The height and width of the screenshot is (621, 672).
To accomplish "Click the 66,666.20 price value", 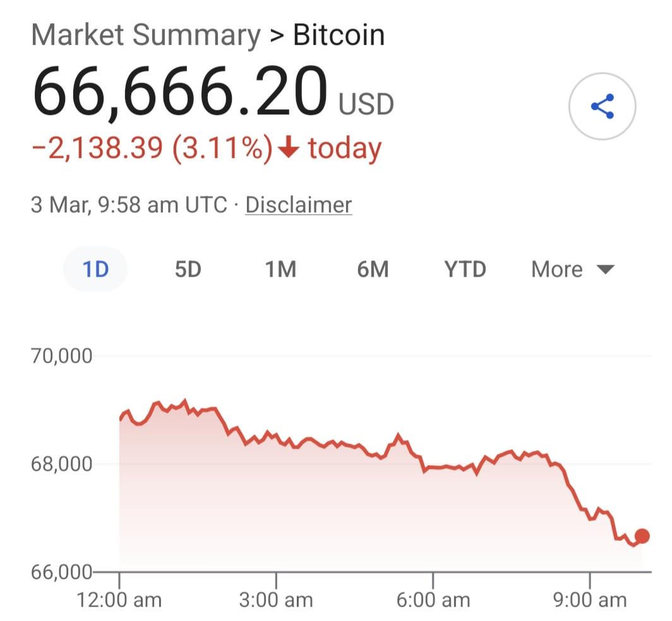I will pyautogui.click(x=180, y=93).
